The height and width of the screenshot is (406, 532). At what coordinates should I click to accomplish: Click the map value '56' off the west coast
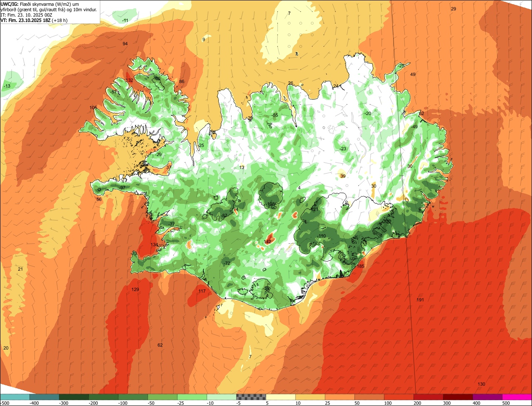click(x=99, y=199)
